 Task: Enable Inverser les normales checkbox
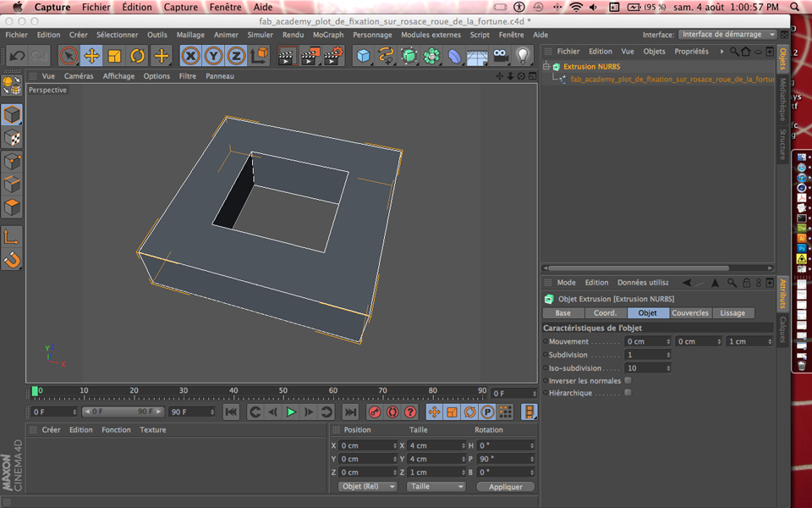[x=628, y=381]
